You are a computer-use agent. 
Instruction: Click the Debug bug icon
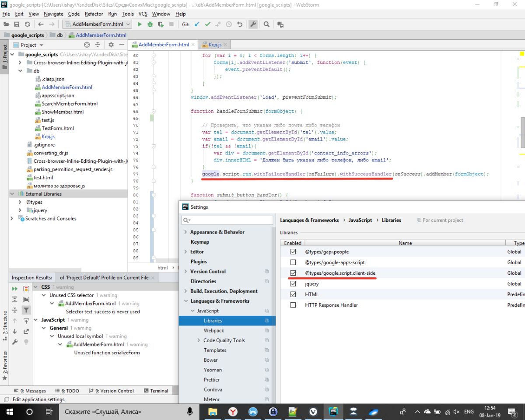(x=150, y=24)
